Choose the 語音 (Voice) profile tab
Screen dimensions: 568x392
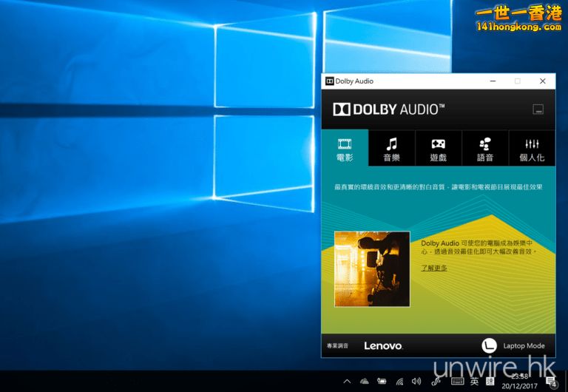coord(485,148)
